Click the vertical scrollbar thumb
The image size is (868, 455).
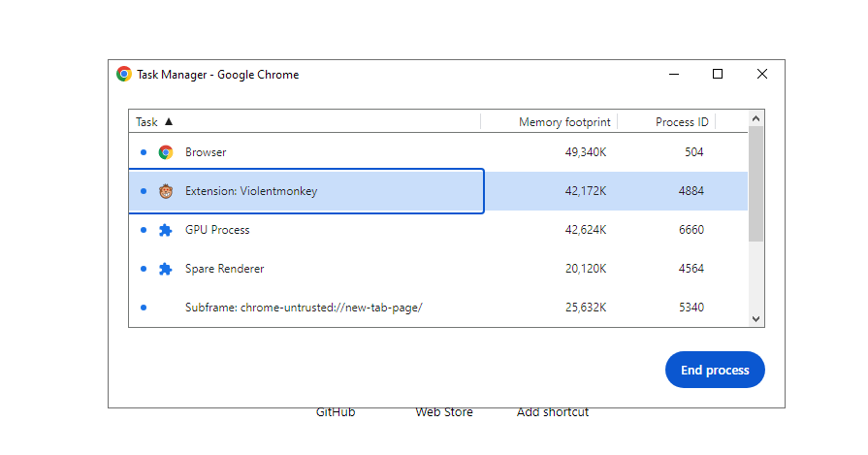click(x=756, y=183)
